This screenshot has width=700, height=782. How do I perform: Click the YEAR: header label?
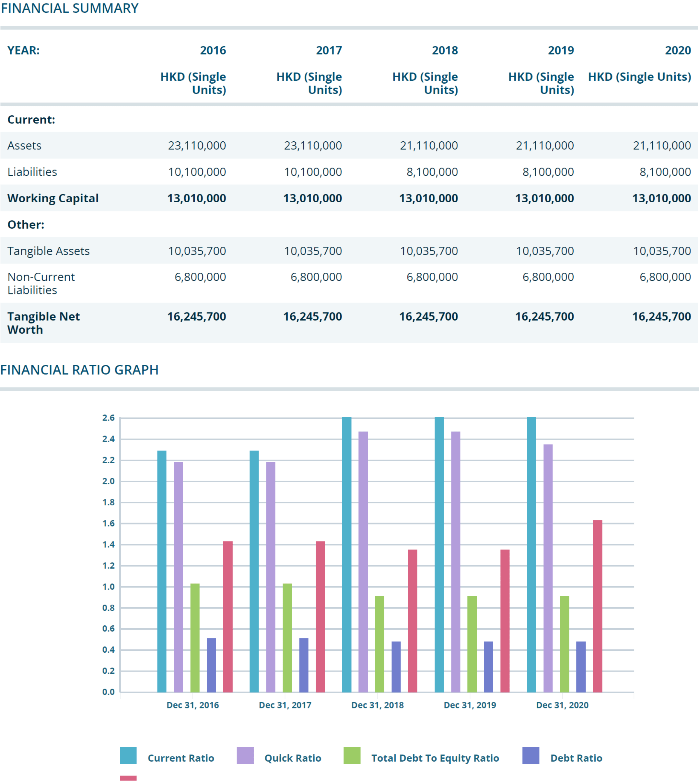(x=23, y=50)
